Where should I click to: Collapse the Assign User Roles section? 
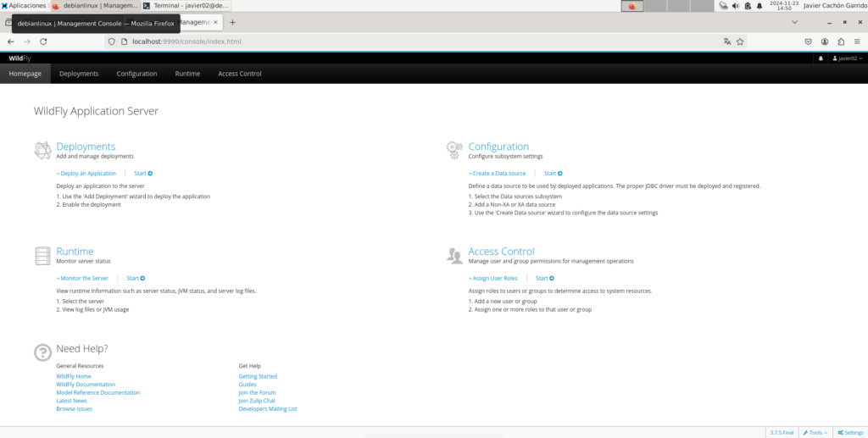pos(492,278)
